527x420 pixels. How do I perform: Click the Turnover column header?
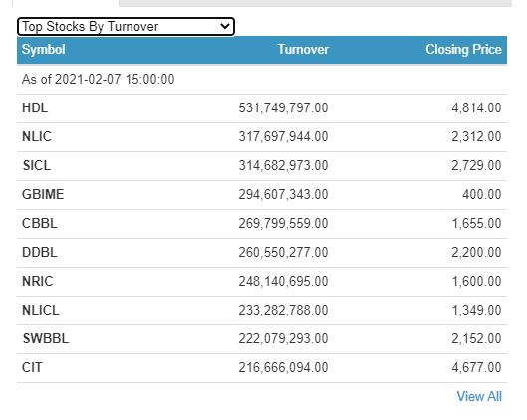[x=303, y=50]
